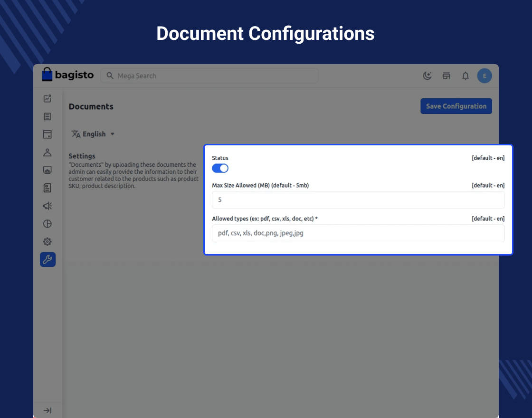Open the user avatar E menu
The image size is (532, 418).
click(484, 76)
